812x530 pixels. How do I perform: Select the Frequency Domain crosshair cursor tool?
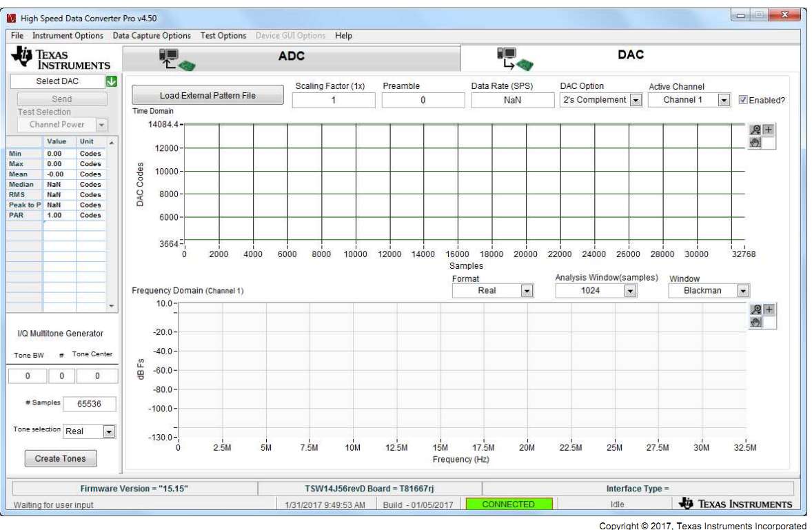click(768, 310)
